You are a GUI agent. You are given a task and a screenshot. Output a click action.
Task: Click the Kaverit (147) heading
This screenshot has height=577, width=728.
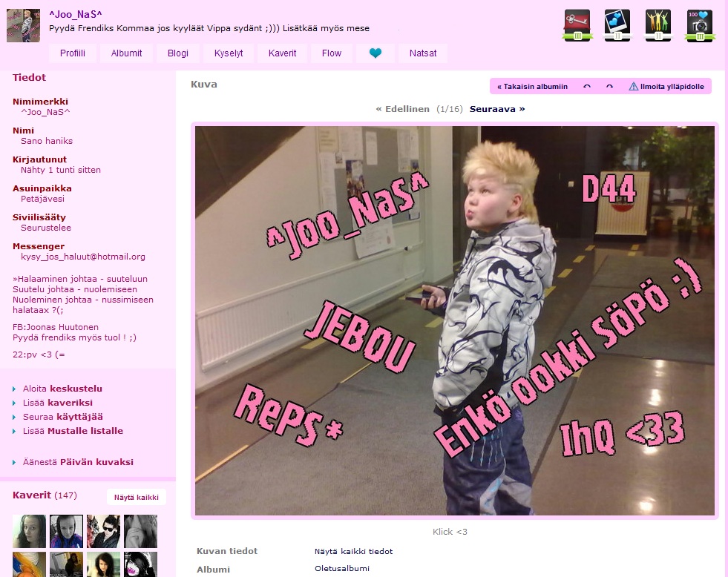[x=45, y=495]
